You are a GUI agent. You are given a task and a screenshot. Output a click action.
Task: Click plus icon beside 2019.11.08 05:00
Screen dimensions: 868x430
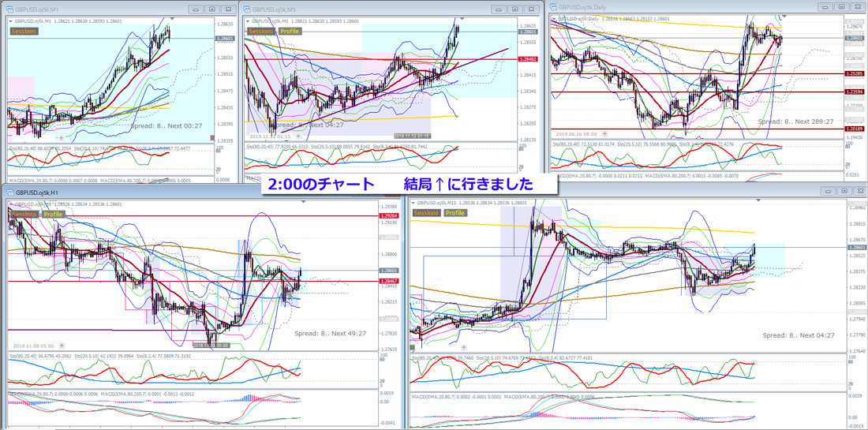(62, 344)
